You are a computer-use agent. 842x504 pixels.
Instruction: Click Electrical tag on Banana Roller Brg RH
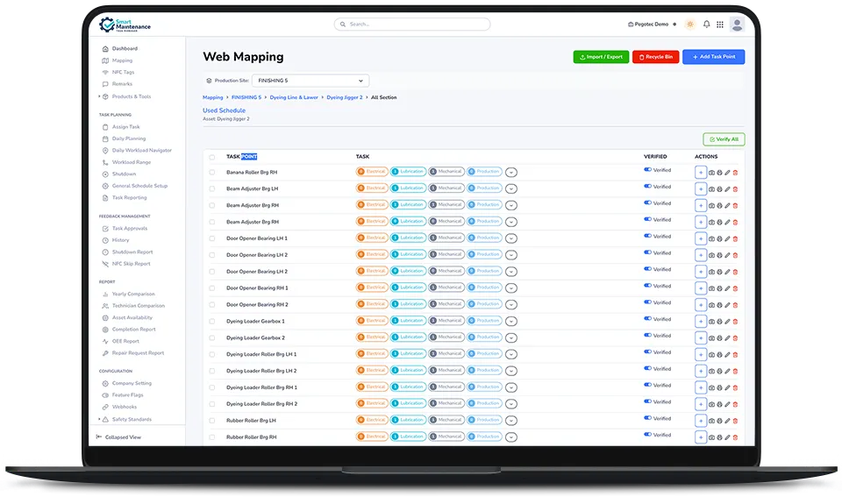(372, 172)
